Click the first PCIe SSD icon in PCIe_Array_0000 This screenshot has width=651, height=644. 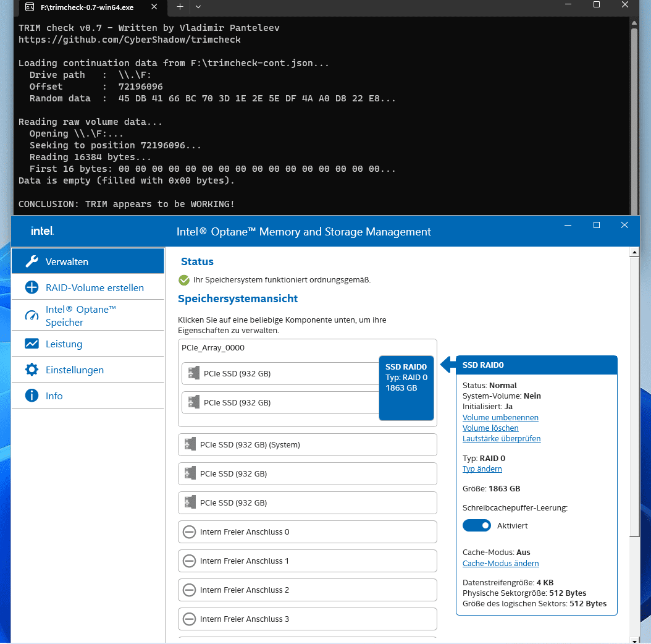193,373
